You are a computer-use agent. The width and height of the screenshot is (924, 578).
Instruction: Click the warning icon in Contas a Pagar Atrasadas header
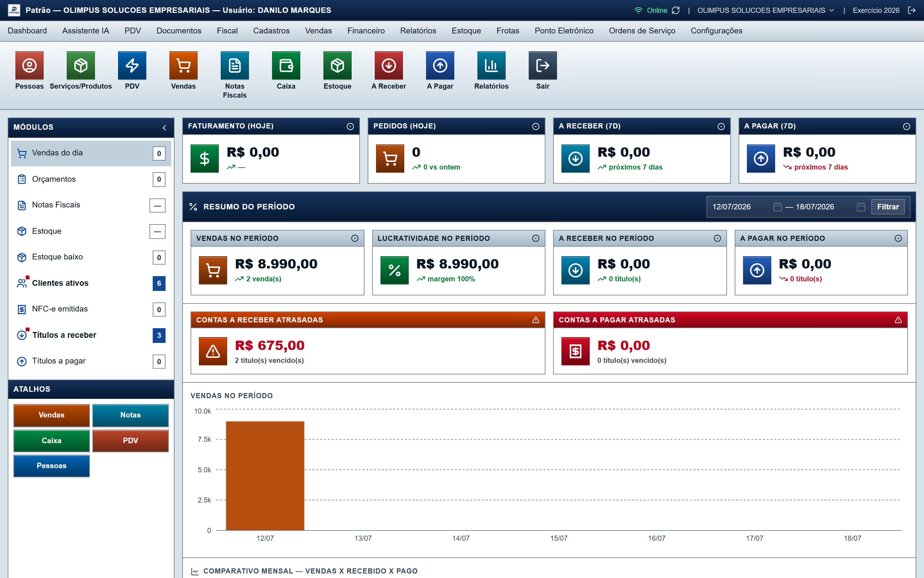[898, 320]
